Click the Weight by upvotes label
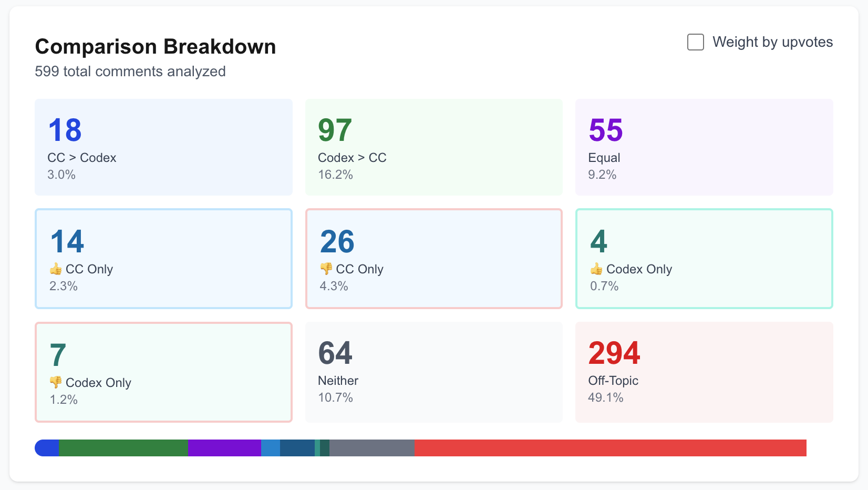Screen dimensions: 868x490 772,42
